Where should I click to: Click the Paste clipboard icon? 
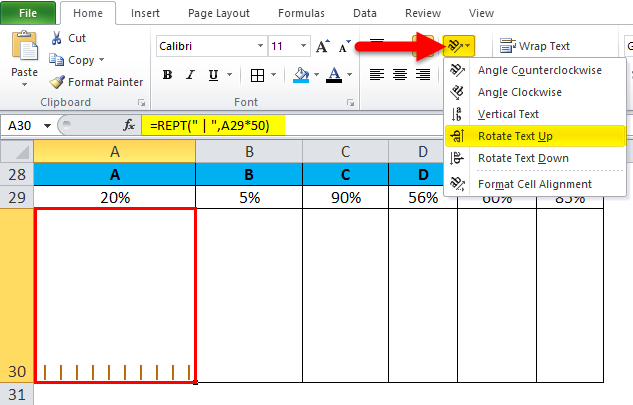coord(25,46)
